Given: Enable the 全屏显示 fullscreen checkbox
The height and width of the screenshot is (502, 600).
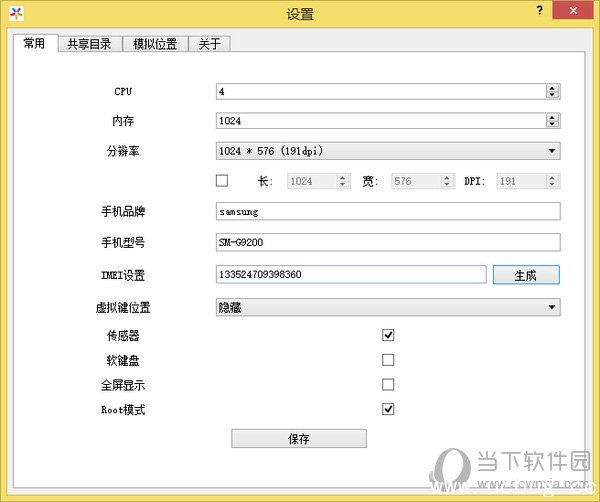Looking at the screenshot, I should [x=388, y=384].
